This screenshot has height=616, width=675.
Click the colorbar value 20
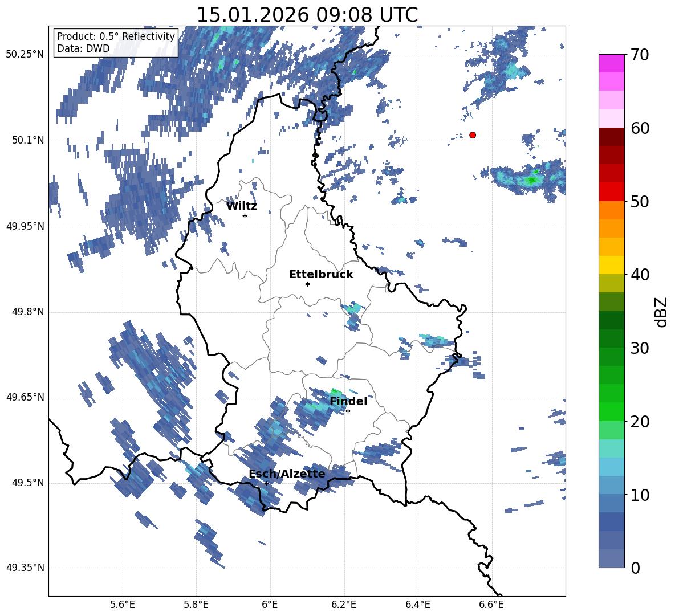640,422
